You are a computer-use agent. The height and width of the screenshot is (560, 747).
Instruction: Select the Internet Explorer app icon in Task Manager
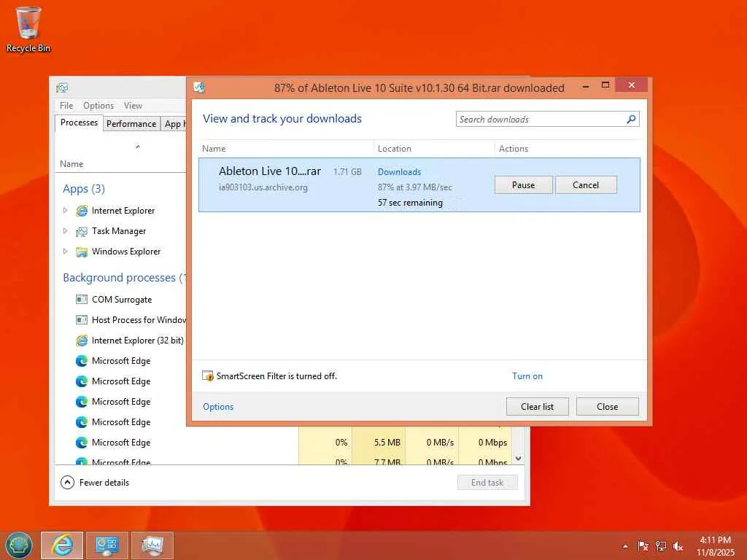coord(82,211)
